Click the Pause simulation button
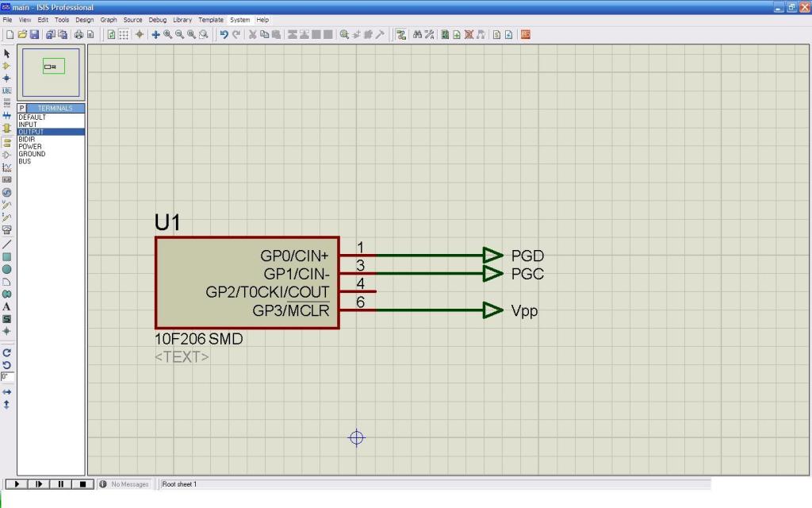812x508 pixels. [60, 484]
